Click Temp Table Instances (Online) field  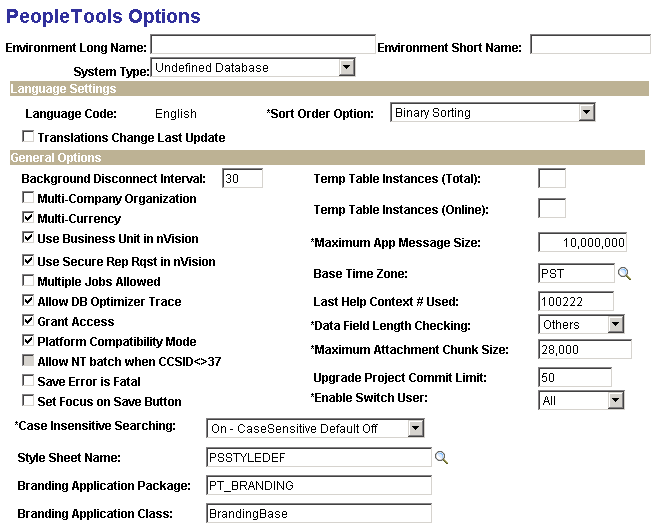(552, 208)
